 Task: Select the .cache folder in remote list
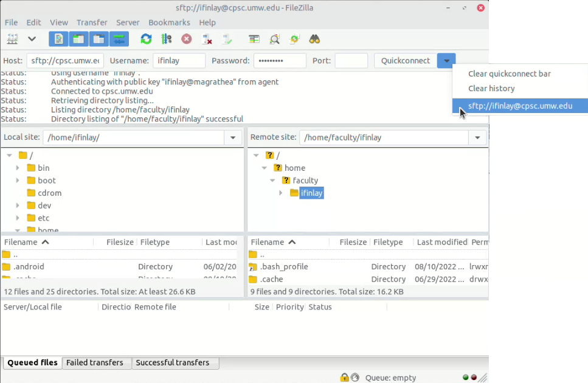pyautogui.click(x=368, y=279)
